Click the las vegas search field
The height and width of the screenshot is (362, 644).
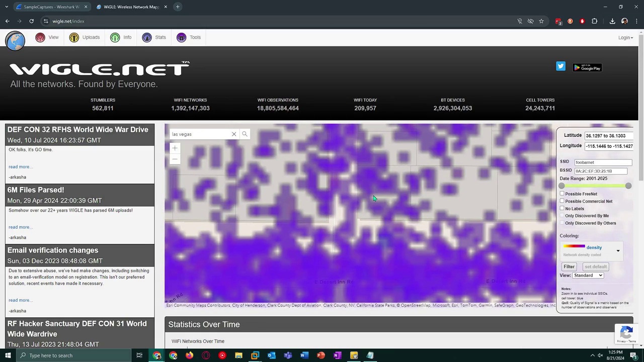[x=200, y=134]
